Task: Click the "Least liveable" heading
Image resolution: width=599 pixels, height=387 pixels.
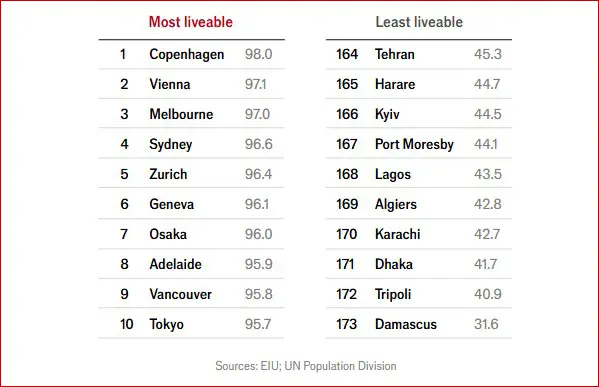Action: pyautogui.click(x=419, y=22)
